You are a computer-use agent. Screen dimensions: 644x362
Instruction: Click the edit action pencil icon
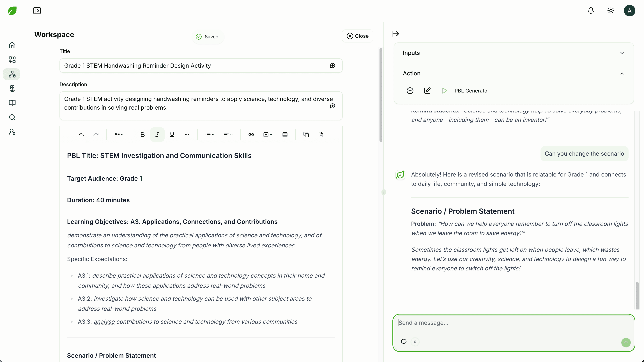click(427, 91)
